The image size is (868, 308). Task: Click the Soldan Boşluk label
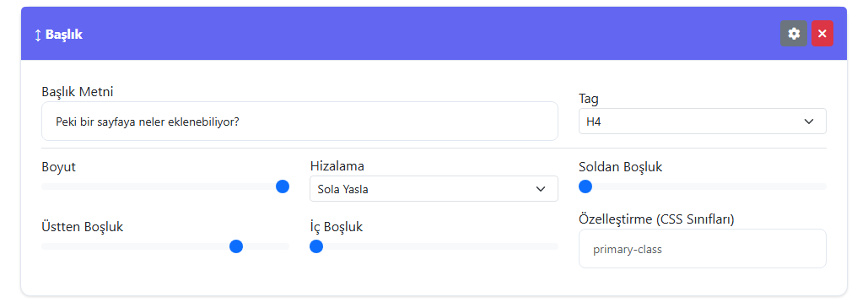coord(621,166)
